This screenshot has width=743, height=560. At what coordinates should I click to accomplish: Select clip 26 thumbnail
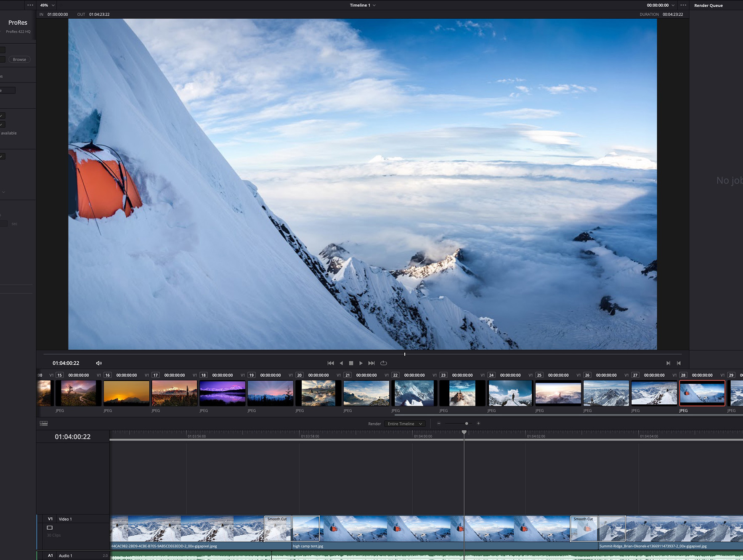point(606,393)
